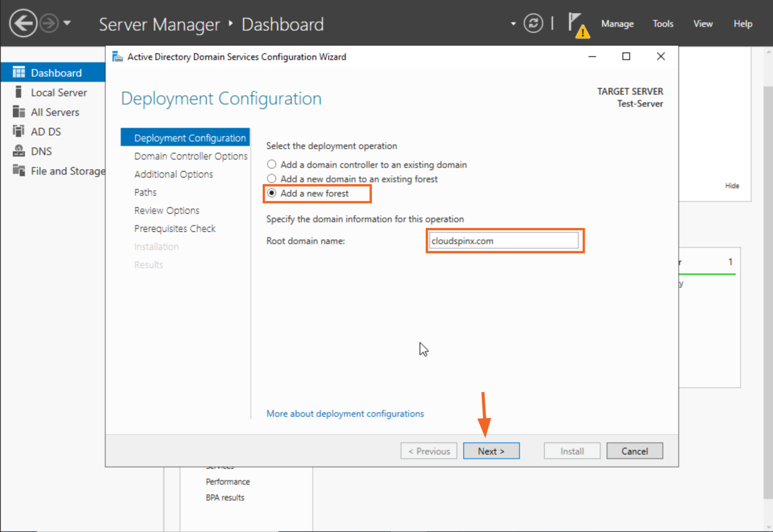Refresh Server Manager using the refresh icon
Viewport: 773px width, 532px height.
click(533, 24)
